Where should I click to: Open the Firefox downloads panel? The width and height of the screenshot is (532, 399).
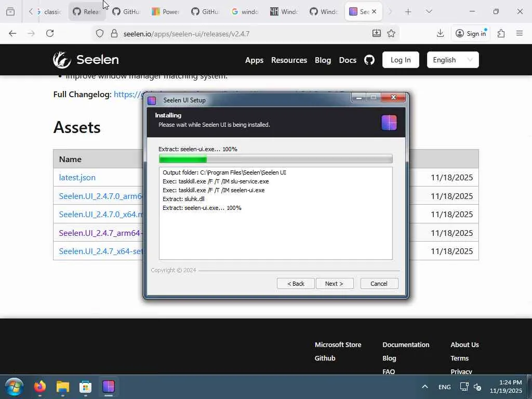coord(440,33)
